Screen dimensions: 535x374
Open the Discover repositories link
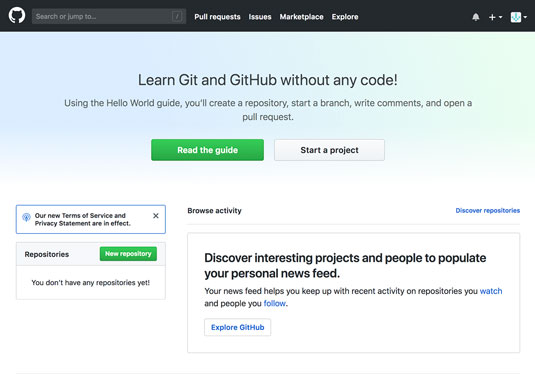point(488,211)
